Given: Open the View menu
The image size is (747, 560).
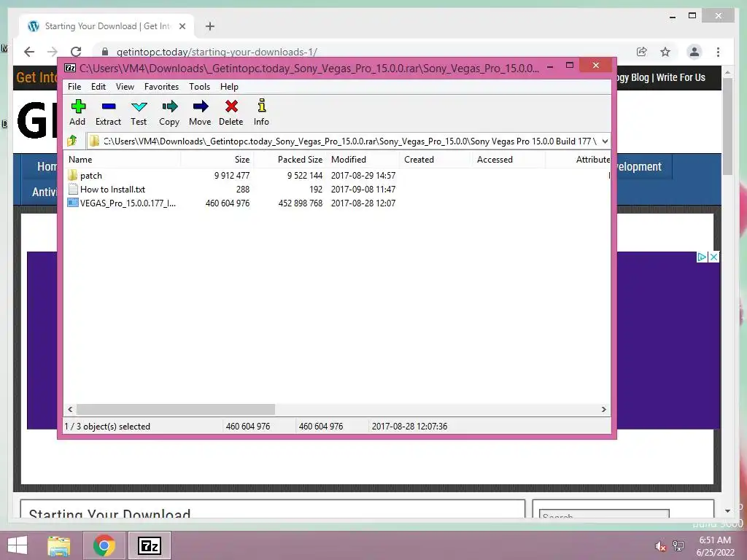Looking at the screenshot, I should 125,87.
